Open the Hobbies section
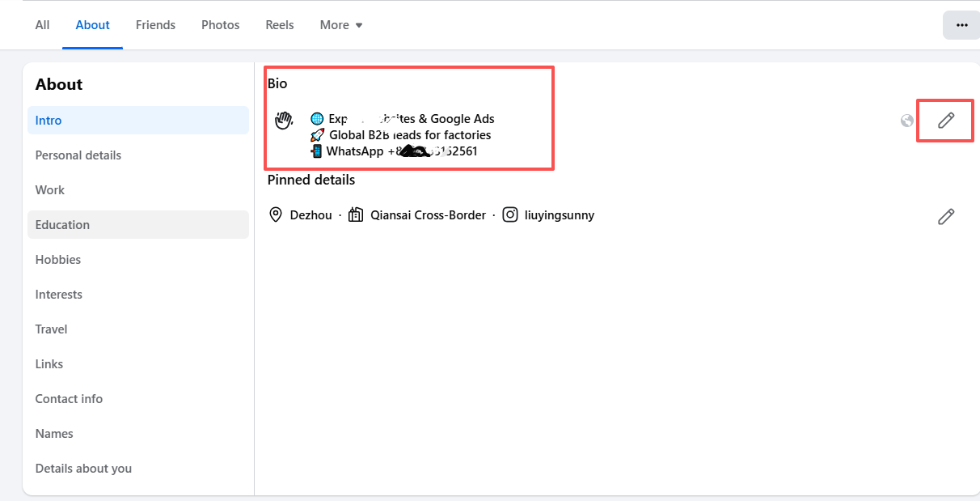This screenshot has height=501, width=980. click(138, 259)
